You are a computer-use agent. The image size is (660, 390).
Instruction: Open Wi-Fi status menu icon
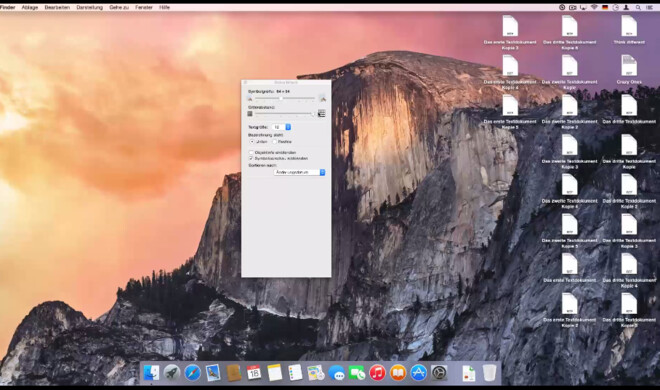point(594,7)
